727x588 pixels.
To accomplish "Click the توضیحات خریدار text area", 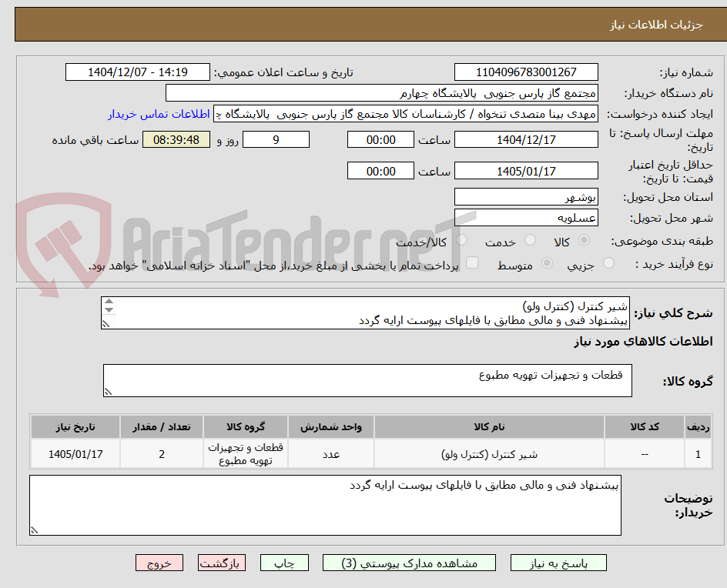I will tap(325, 505).
